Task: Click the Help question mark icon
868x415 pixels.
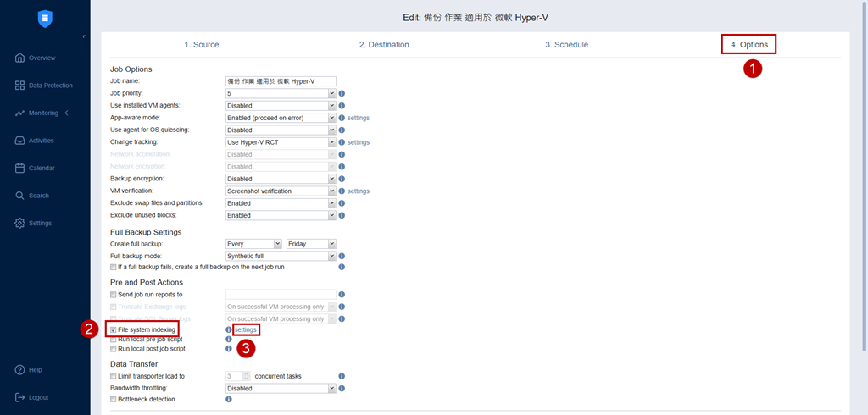Action: 20,369
